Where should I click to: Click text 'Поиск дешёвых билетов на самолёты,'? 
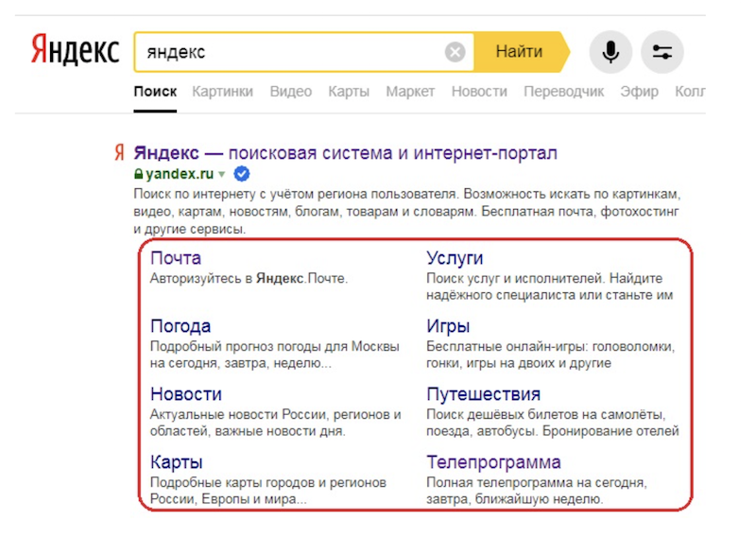546,414
